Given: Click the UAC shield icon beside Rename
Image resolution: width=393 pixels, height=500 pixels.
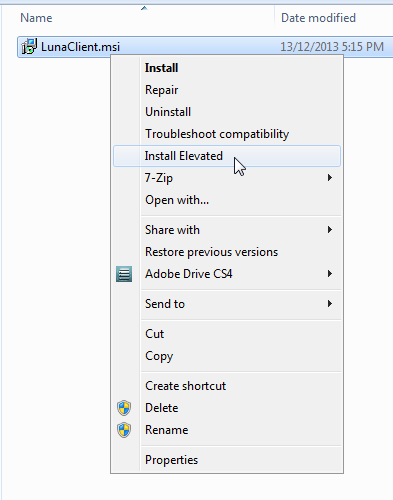Looking at the screenshot, I should (124, 430).
